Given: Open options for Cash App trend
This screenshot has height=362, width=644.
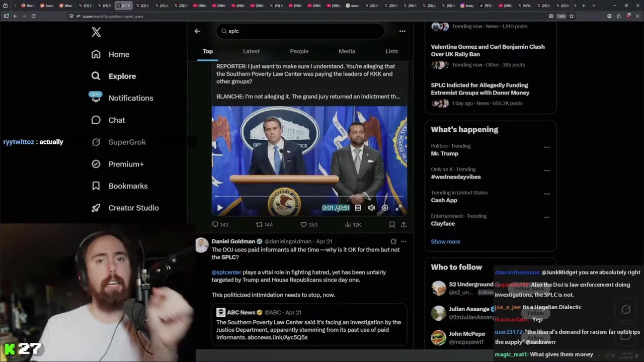Looking at the screenshot, I should pyautogui.click(x=546, y=194).
